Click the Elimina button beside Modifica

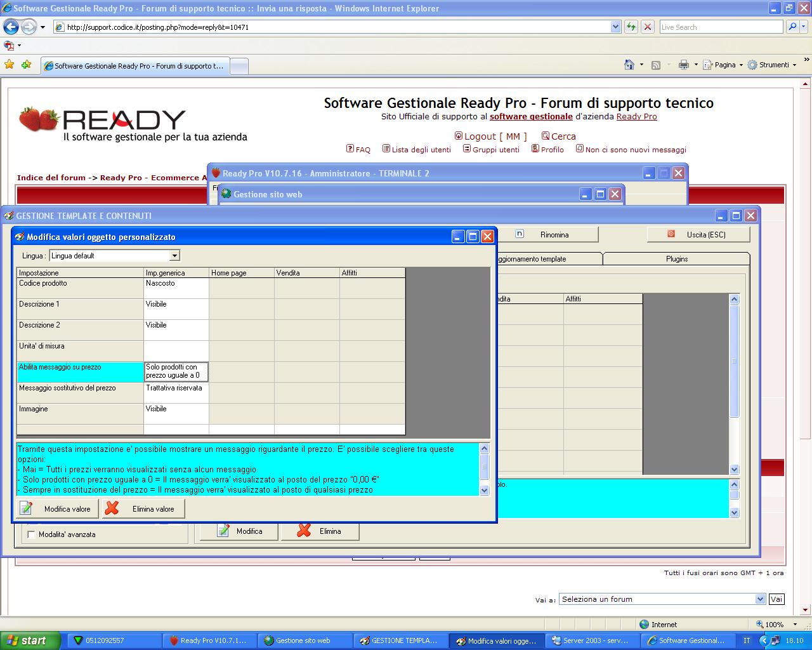320,531
